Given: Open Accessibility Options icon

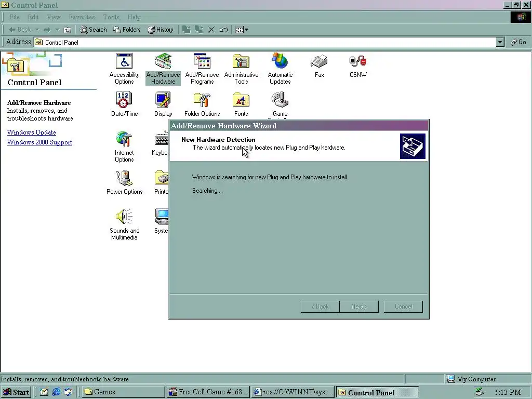Looking at the screenshot, I should tap(124, 69).
